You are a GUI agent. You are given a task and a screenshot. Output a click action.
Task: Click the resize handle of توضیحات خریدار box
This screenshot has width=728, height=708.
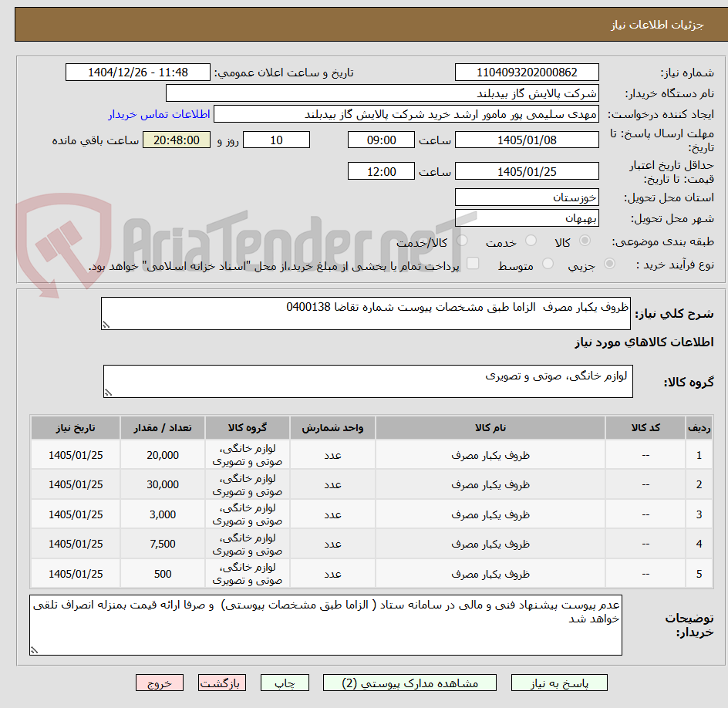(x=35, y=650)
